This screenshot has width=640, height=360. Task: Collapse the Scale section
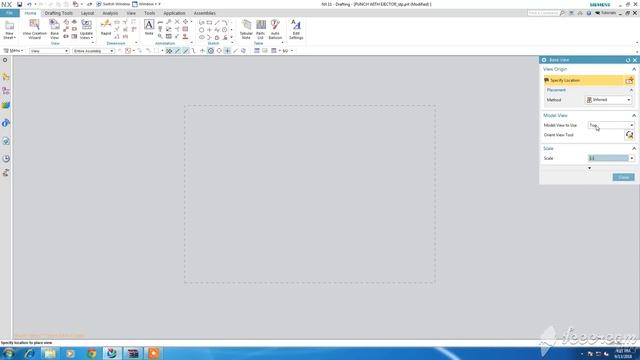click(x=634, y=149)
